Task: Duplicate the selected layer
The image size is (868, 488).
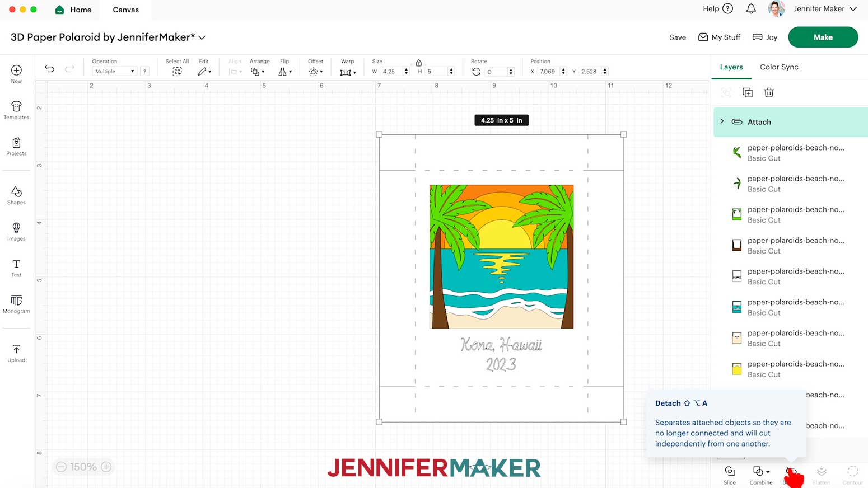Action: [x=748, y=92]
